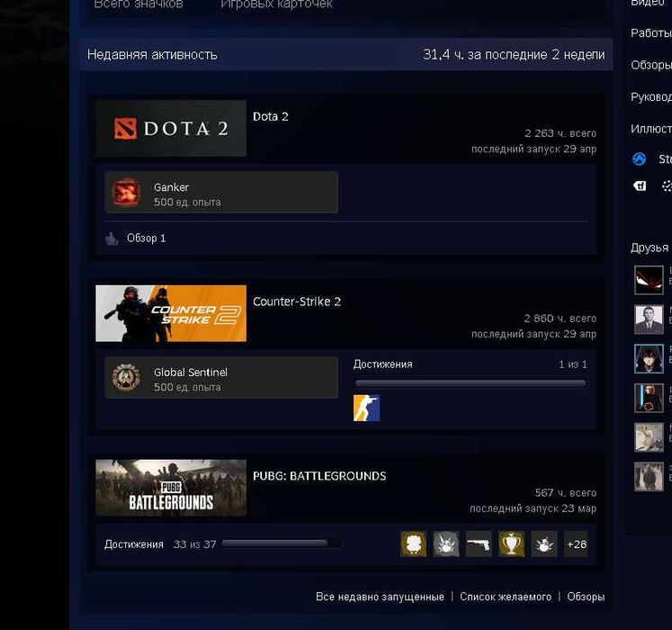The width and height of the screenshot is (672, 630).
Task: Open the PUBG helmet achievement icon
Action: pyautogui.click(x=413, y=544)
